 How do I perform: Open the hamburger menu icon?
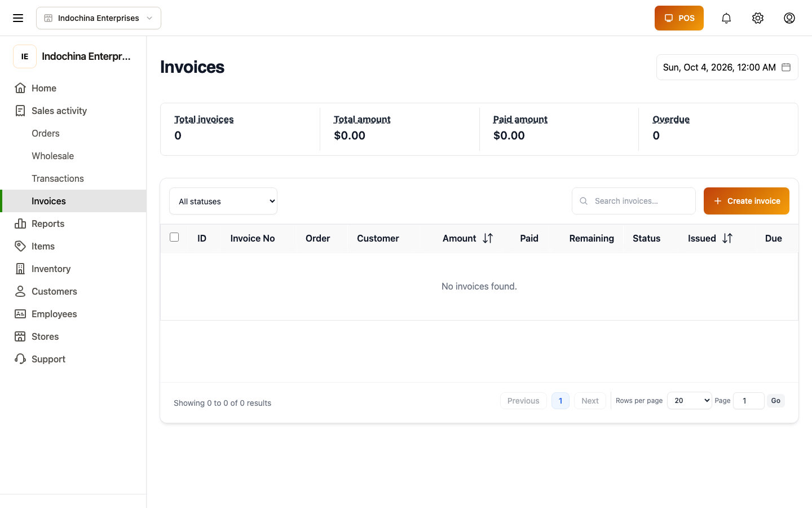(x=18, y=18)
